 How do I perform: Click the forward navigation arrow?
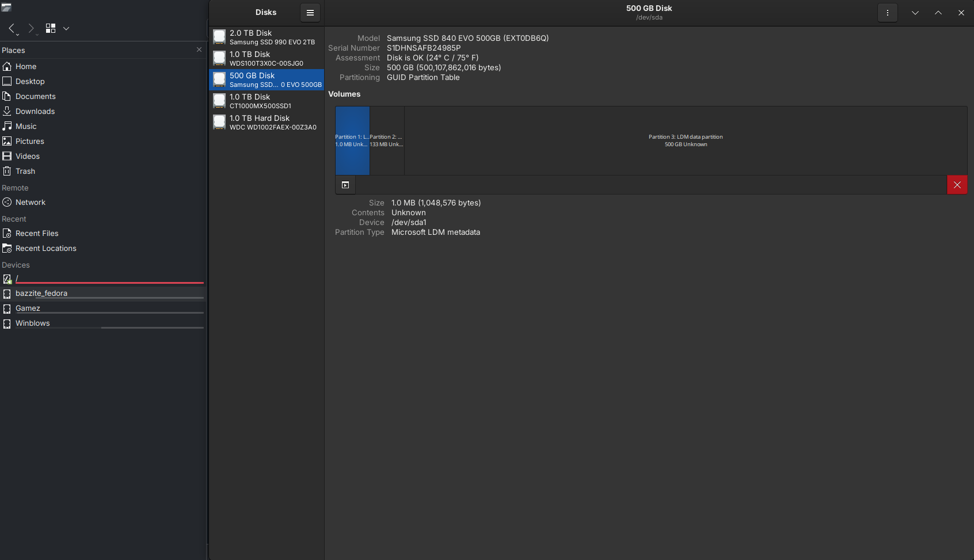point(31,28)
